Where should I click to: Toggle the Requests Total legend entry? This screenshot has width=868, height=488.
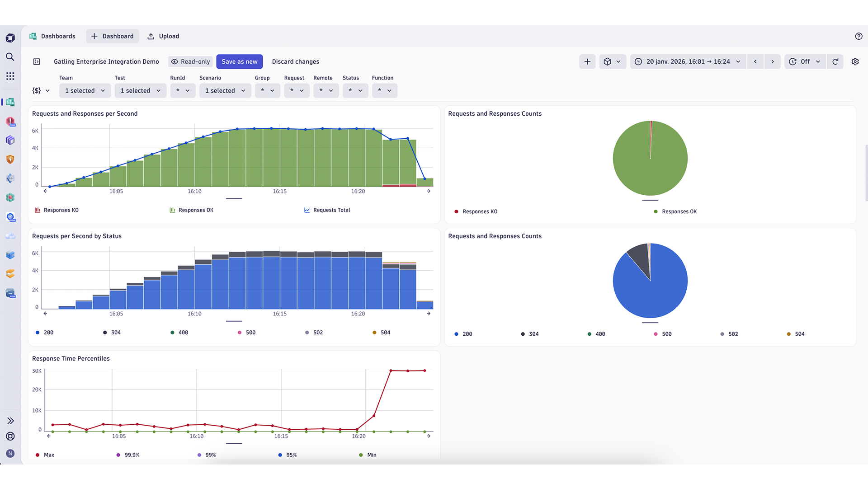[x=331, y=210]
